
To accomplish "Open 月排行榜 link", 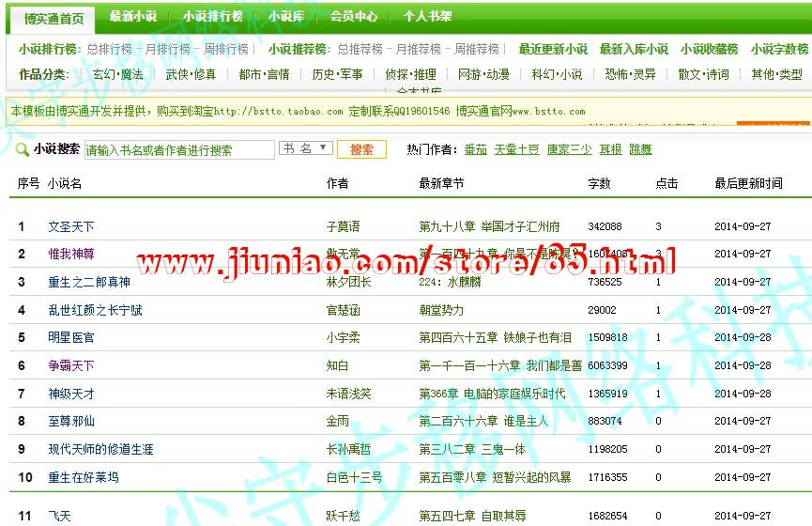I will click(168, 49).
